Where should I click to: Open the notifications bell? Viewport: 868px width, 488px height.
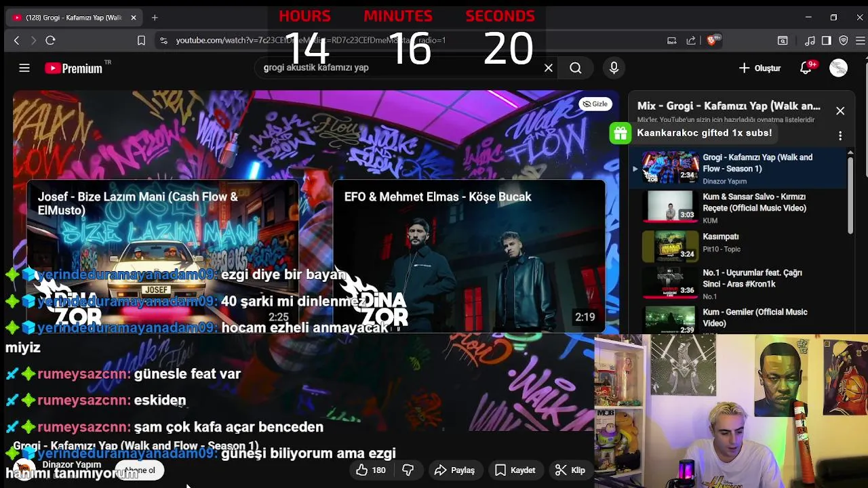806,68
